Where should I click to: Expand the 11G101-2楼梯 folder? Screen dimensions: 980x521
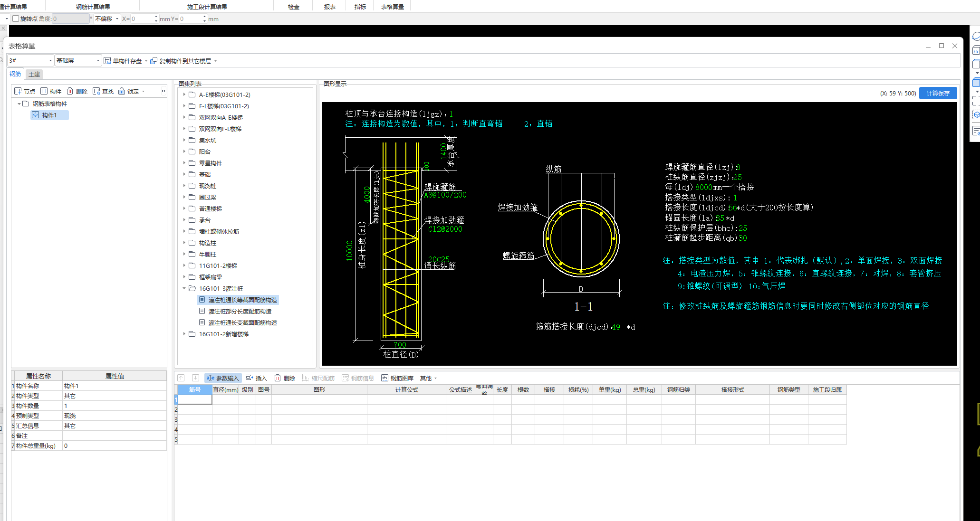tap(184, 265)
